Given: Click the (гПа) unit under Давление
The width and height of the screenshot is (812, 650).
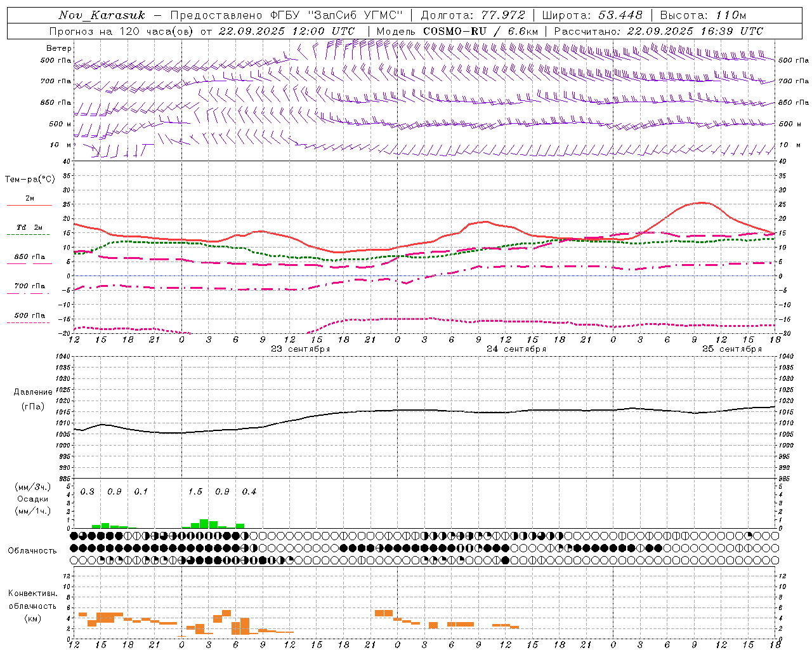Looking at the screenshot, I should point(33,406).
